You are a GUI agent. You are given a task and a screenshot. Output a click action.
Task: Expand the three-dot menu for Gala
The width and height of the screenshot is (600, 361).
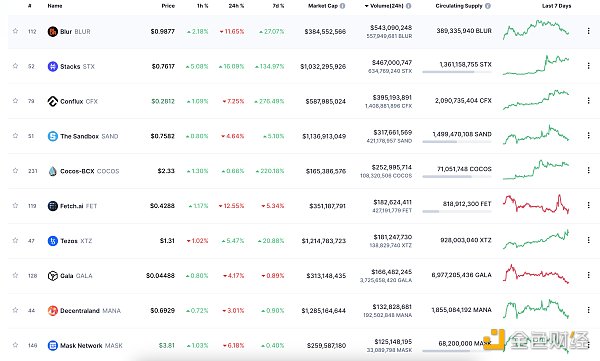click(x=589, y=275)
